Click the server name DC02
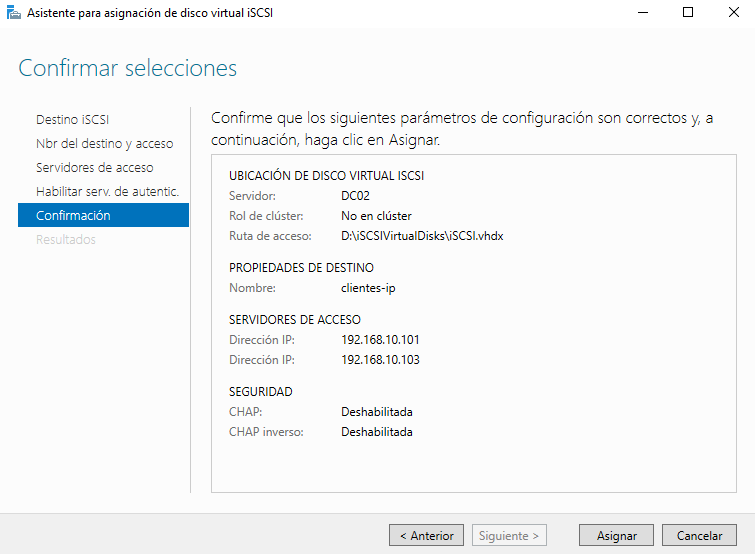This screenshot has height=554, width=755. (x=355, y=195)
